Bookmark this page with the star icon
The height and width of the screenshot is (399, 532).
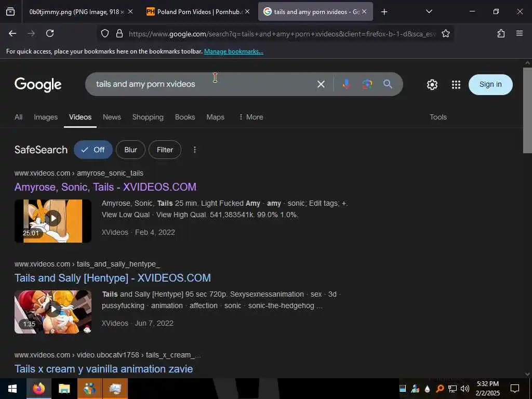click(445, 34)
